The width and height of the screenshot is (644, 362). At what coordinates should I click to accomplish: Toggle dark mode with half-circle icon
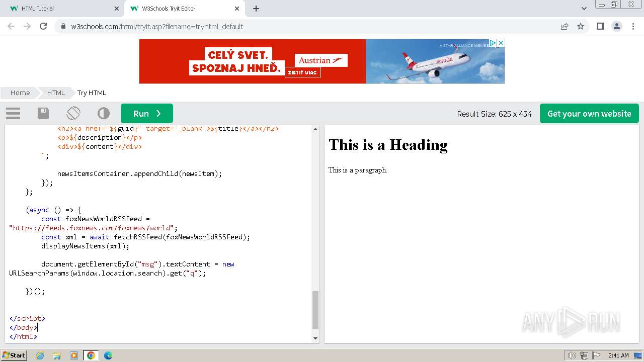point(104,114)
